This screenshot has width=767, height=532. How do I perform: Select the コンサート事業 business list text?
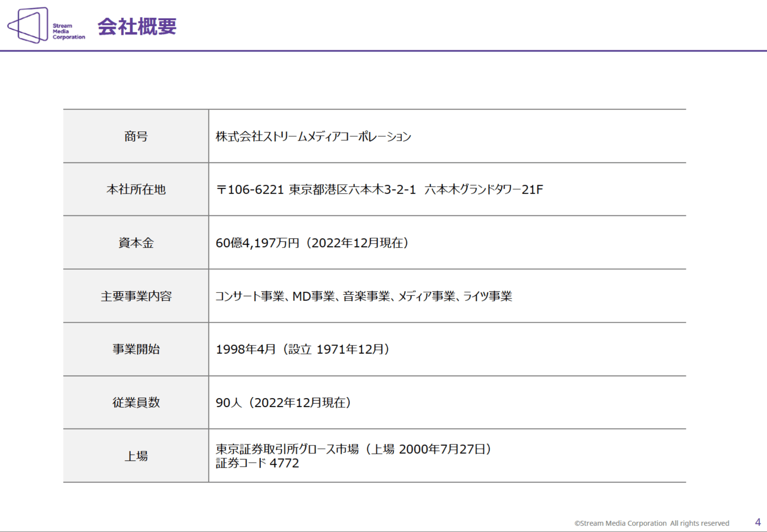click(364, 296)
